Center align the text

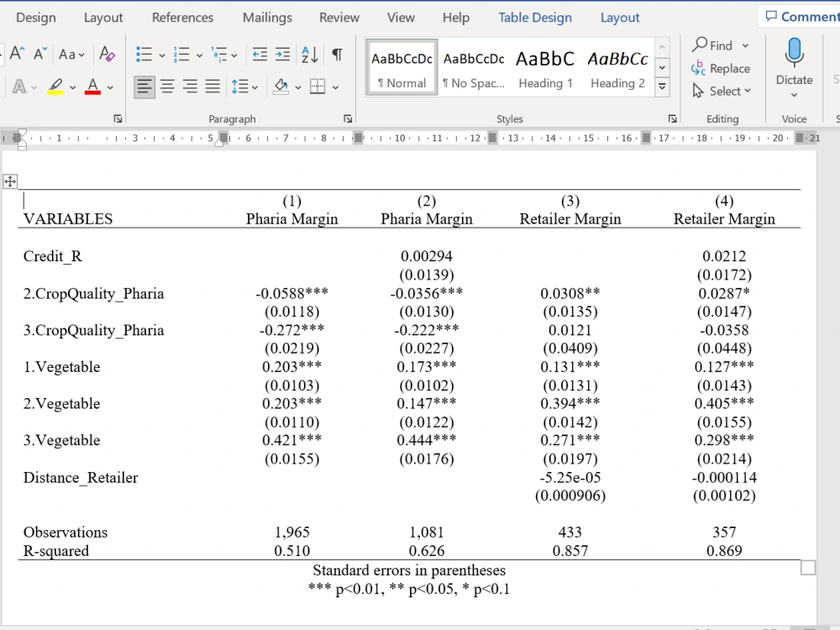(168, 87)
